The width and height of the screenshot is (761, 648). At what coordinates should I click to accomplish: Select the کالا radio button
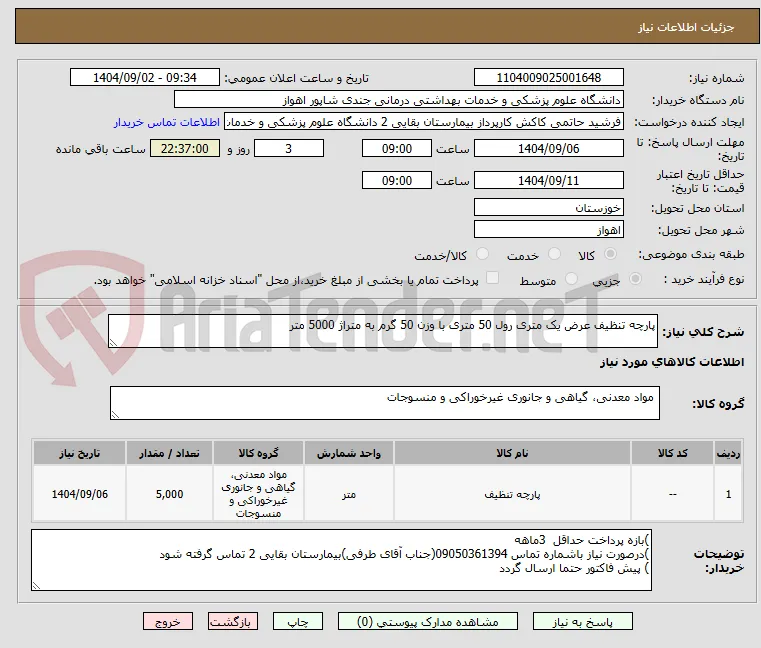(x=610, y=254)
